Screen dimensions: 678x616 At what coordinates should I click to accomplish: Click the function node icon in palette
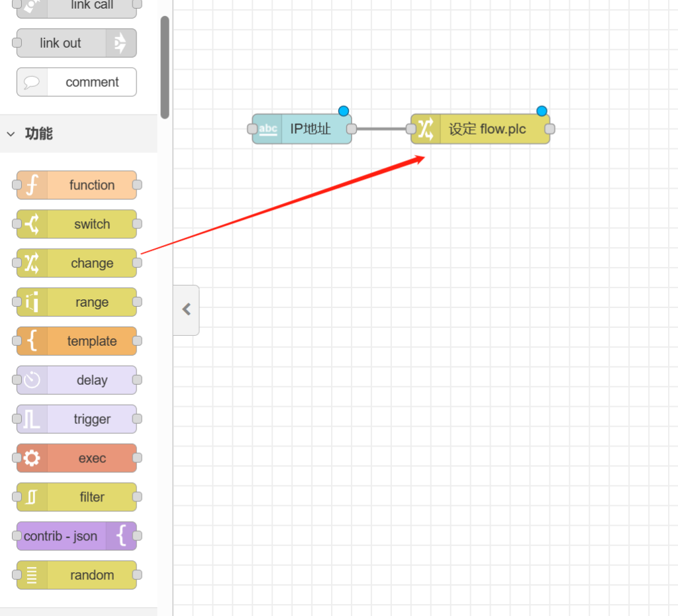click(x=32, y=185)
